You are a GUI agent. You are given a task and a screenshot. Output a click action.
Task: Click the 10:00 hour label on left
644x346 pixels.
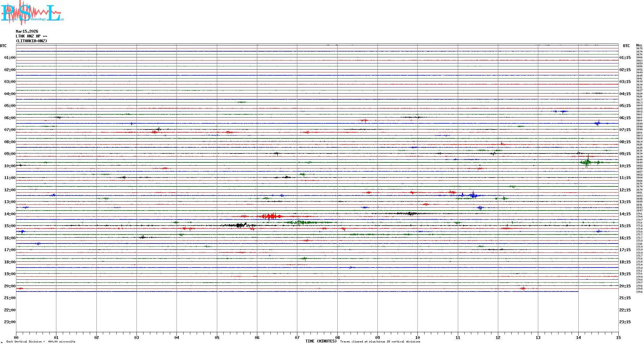[10, 166]
